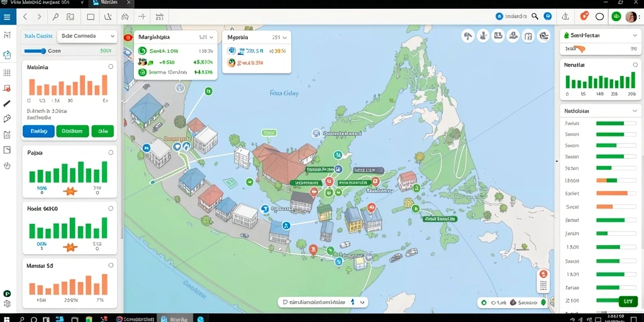This screenshot has height=322, width=644.
Task: Click the full-width orange bar in the Naticlotar list
Action: [611, 193]
